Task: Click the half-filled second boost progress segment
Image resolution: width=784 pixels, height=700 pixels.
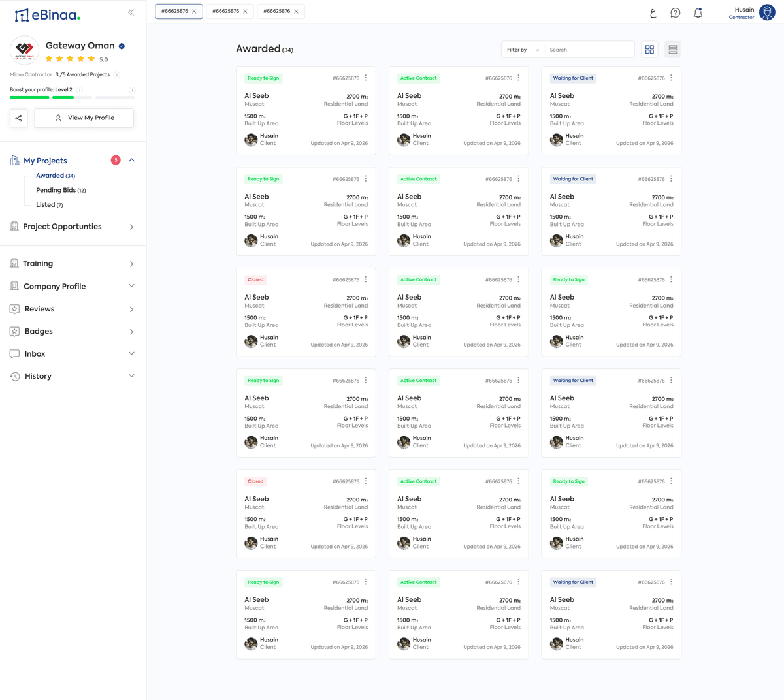Action: tap(72, 97)
